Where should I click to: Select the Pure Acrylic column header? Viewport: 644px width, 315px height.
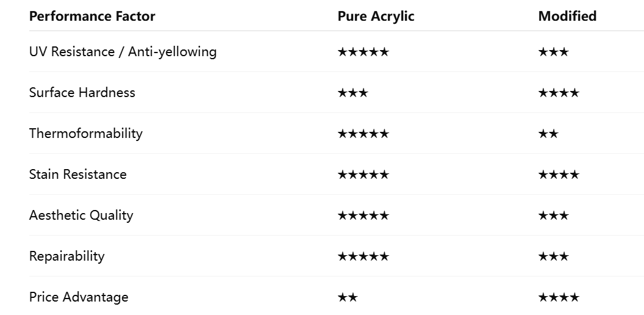pos(376,16)
